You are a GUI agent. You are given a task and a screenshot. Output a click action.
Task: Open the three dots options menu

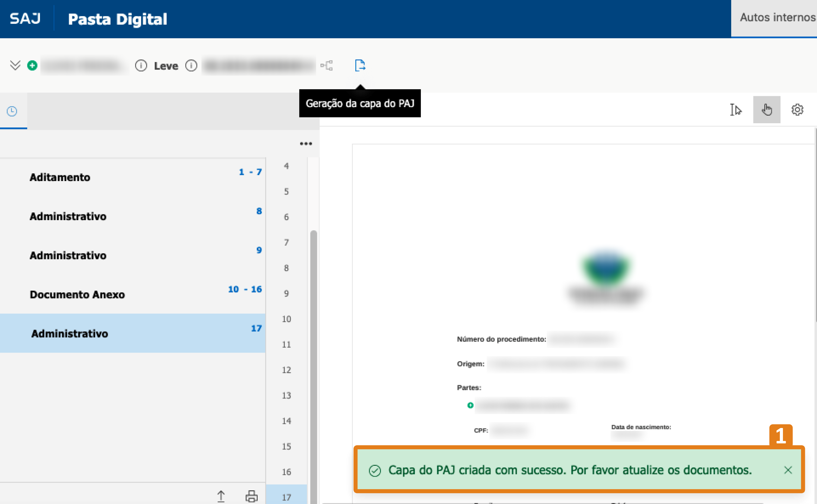click(x=306, y=144)
